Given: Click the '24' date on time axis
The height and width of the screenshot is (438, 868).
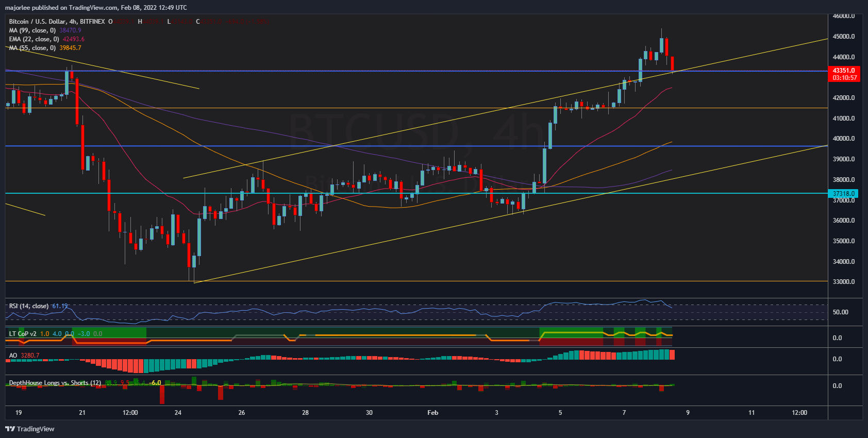Looking at the screenshot, I should click(x=178, y=413).
